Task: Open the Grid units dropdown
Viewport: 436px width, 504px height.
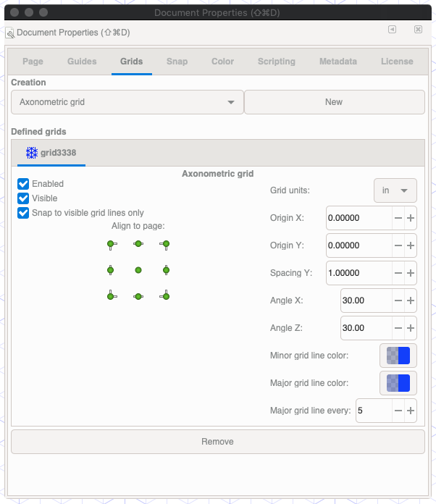Action: click(395, 190)
